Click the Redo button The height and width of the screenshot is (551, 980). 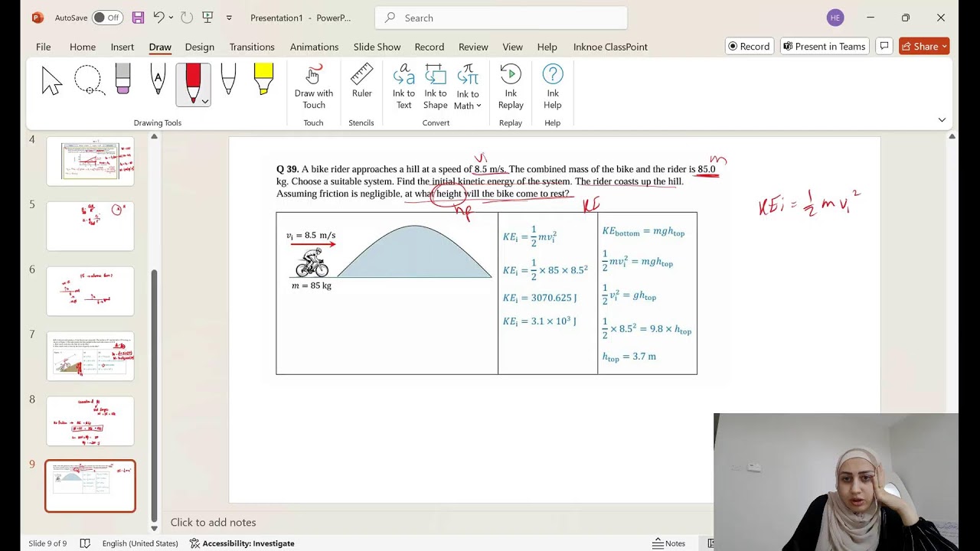coord(187,18)
